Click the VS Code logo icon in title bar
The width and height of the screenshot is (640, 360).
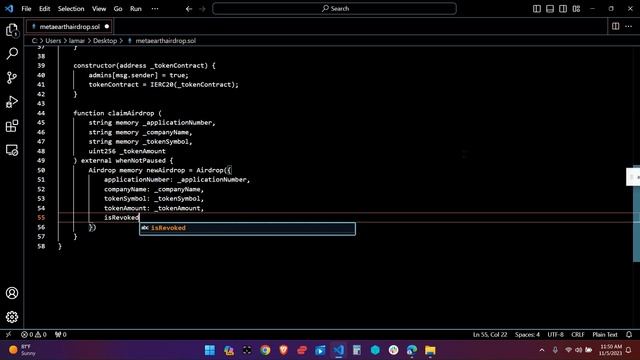[9, 9]
